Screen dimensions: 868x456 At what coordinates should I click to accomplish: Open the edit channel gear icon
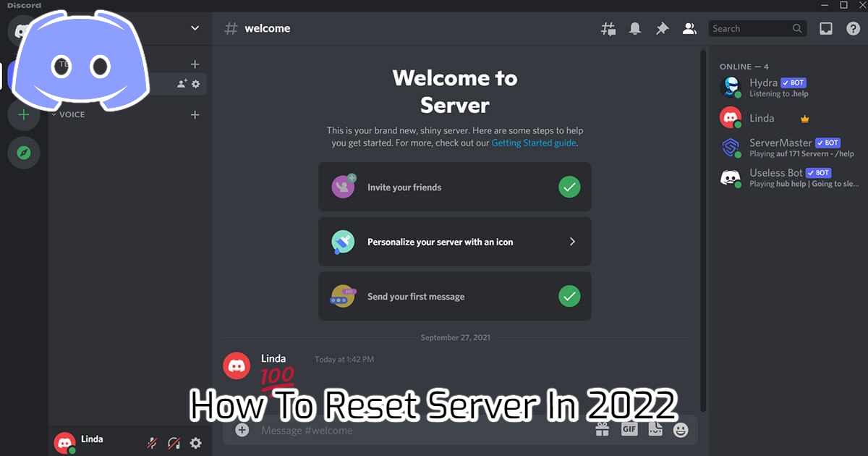pyautogui.click(x=195, y=84)
